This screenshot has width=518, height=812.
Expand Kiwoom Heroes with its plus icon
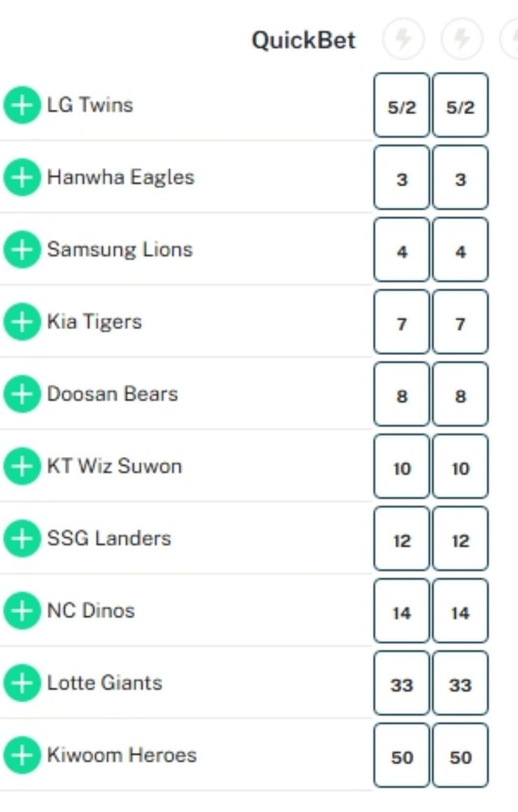(22, 755)
